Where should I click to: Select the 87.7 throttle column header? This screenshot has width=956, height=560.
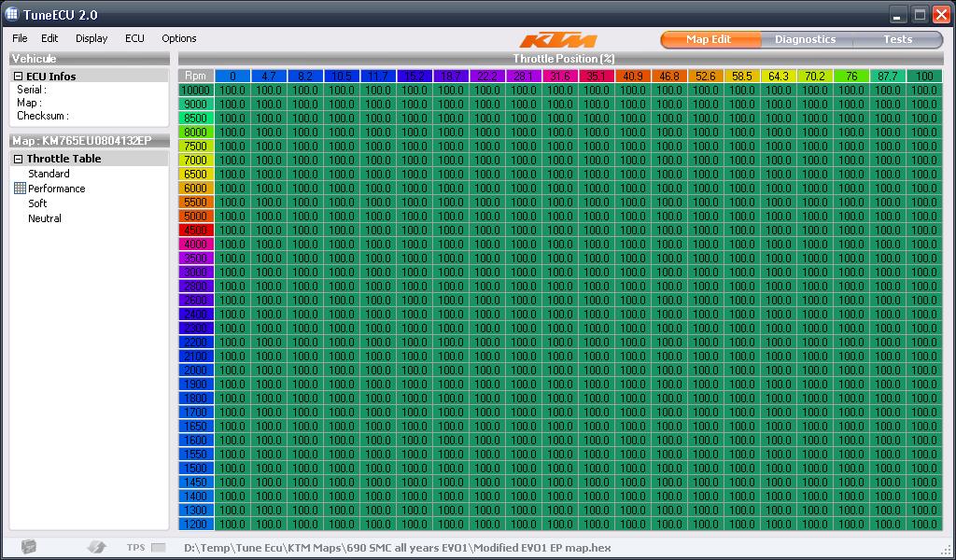point(888,77)
